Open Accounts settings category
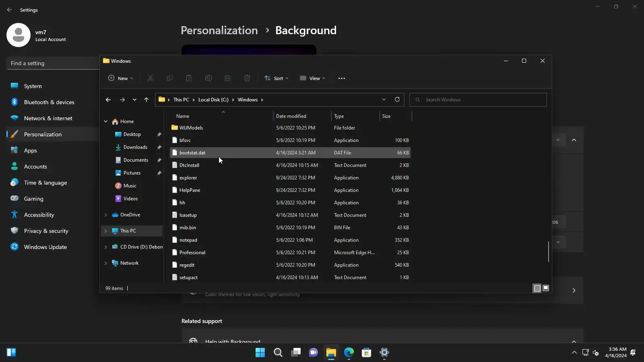The image size is (644, 362). point(53,167)
